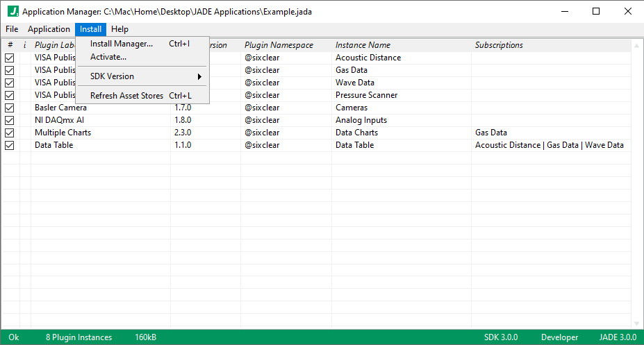The height and width of the screenshot is (345, 644).
Task: Click JADE 3.0.0 in status bar
Action: tap(618, 337)
